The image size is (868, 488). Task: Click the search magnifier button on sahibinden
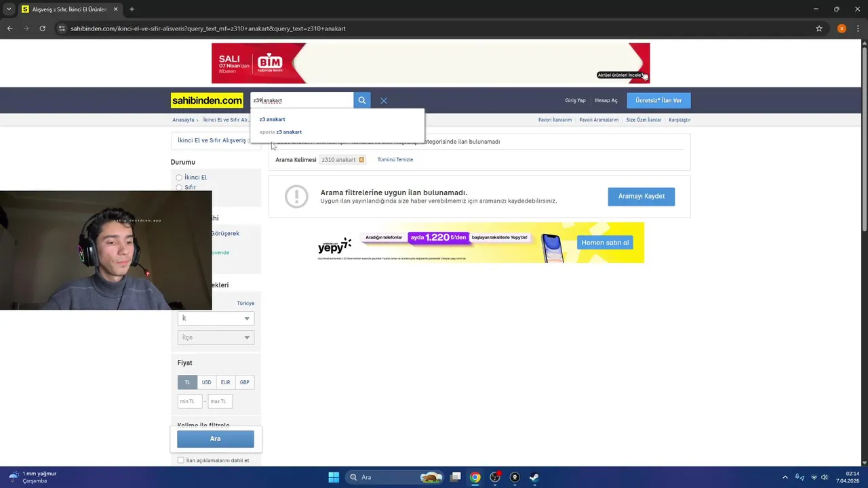tap(362, 100)
